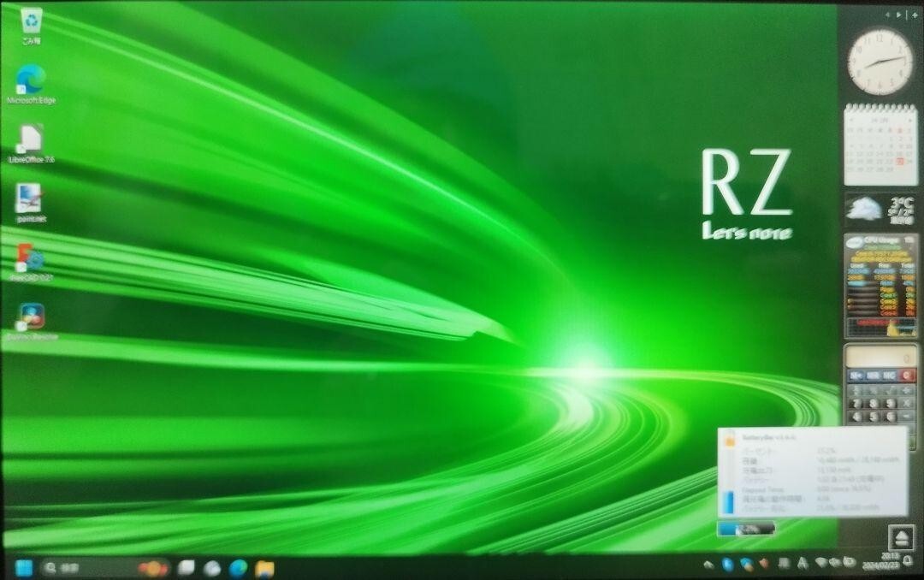Open the network status tray icon

point(820,563)
